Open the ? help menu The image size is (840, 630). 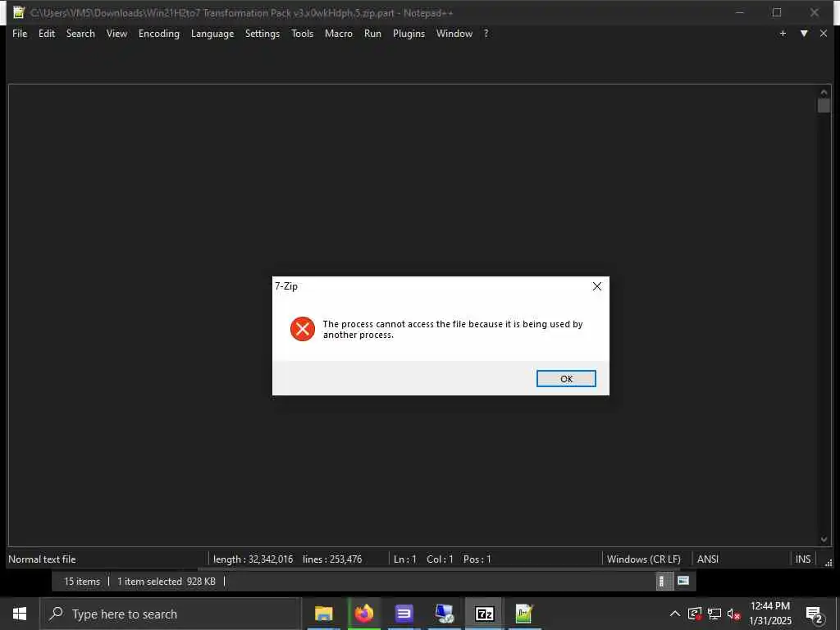pos(486,33)
